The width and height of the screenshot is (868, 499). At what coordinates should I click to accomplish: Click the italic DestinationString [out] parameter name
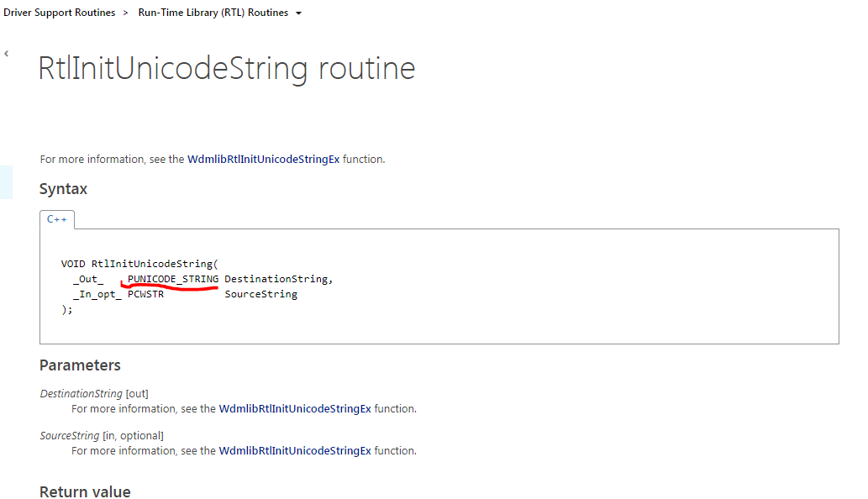point(82,393)
